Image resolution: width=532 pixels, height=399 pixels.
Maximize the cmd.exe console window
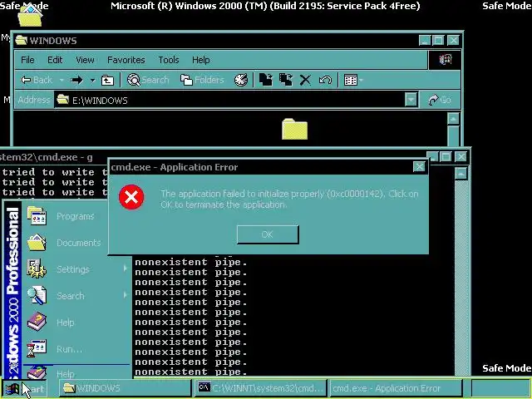tap(446, 157)
